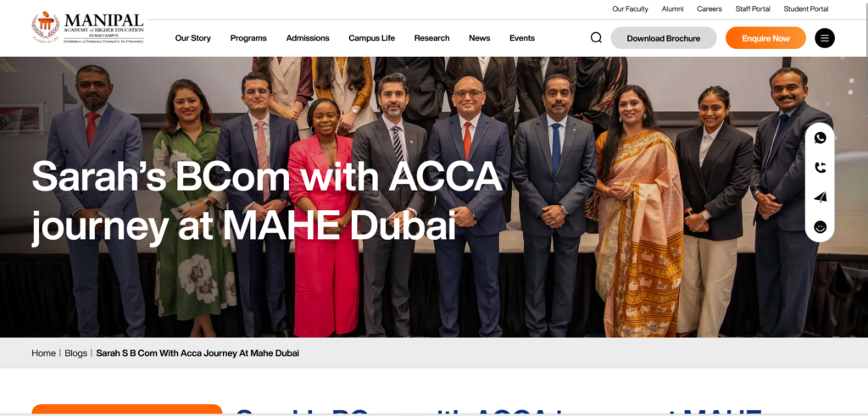The image size is (868, 416).
Task: Open the black hamburger menu button
Action: [x=824, y=38]
